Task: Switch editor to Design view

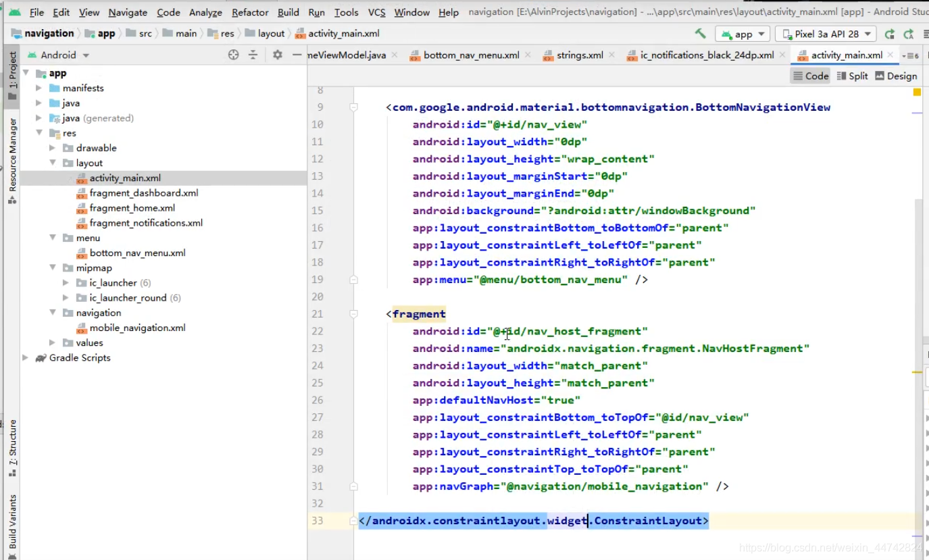Action: (x=896, y=76)
